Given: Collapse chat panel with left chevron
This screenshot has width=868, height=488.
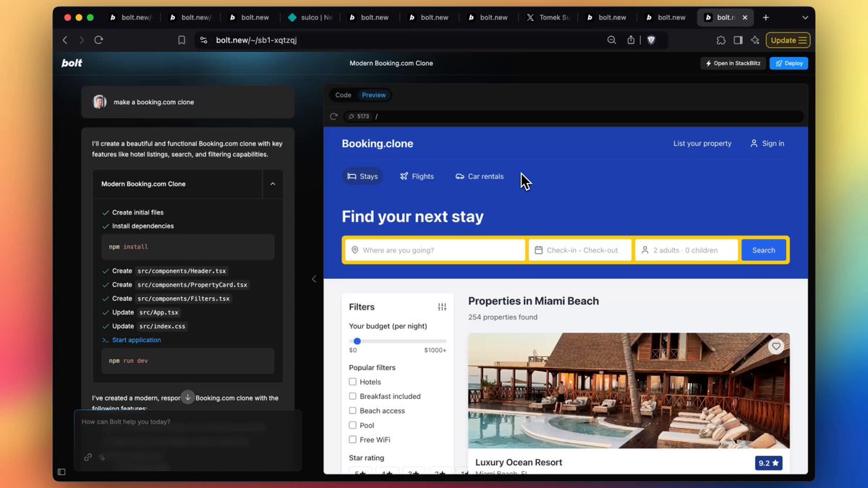Looking at the screenshot, I should click(314, 279).
